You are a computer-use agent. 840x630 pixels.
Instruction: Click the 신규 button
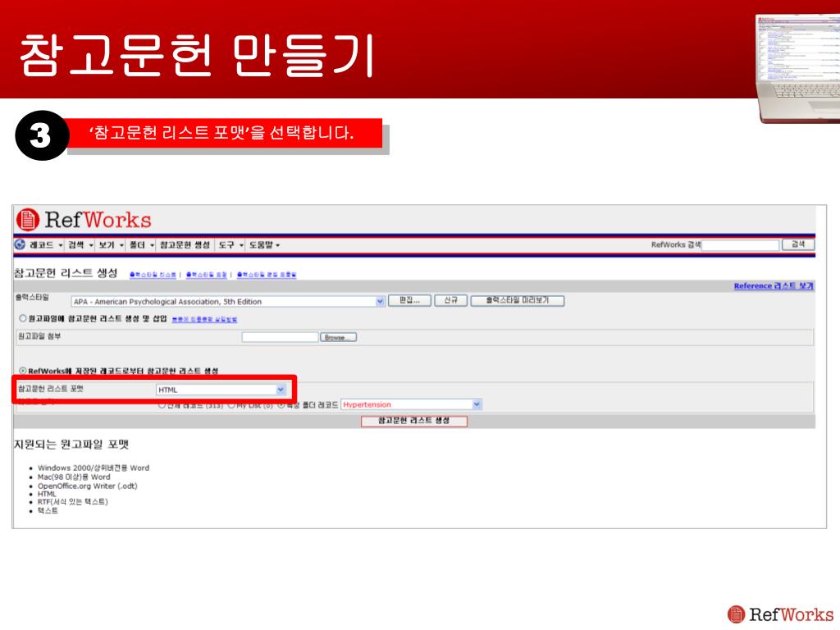451,300
